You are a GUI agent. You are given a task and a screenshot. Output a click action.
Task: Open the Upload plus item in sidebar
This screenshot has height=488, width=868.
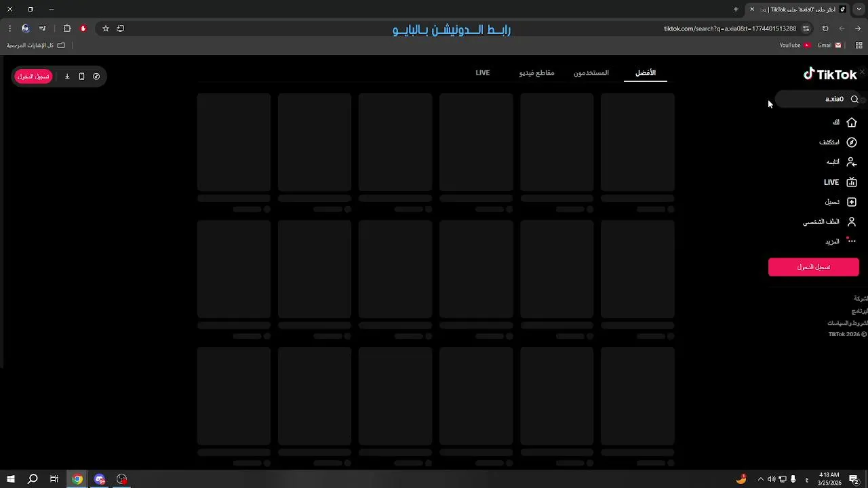tap(841, 202)
